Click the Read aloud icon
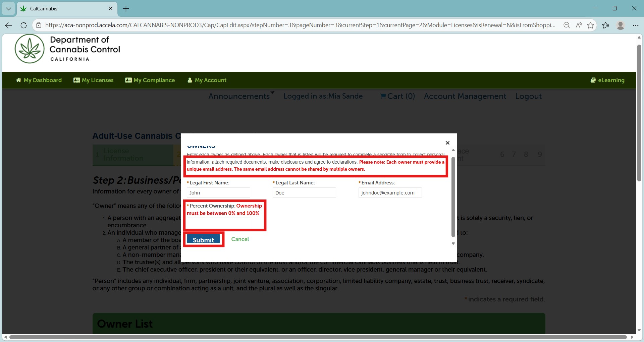This screenshot has width=644, height=342. click(579, 25)
